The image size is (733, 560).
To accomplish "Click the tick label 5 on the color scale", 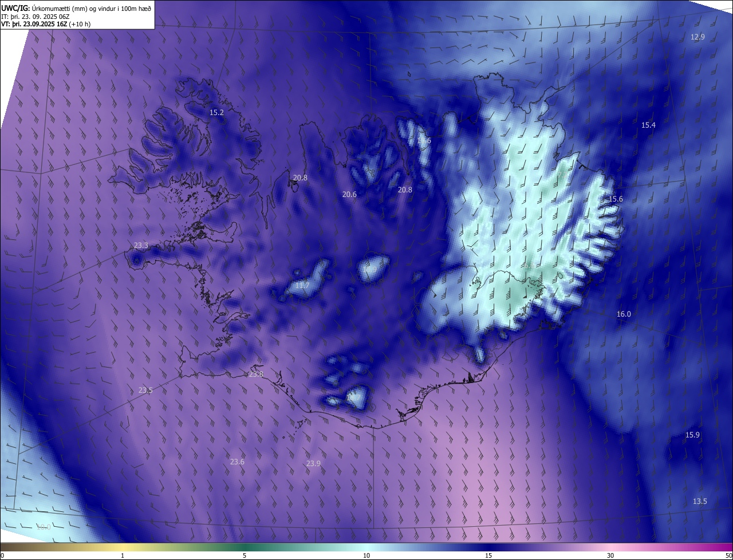I will tap(245, 555).
